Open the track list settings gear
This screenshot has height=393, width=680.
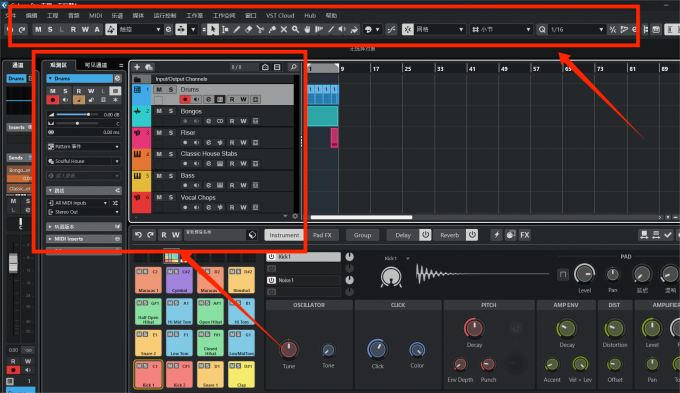click(x=295, y=216)
